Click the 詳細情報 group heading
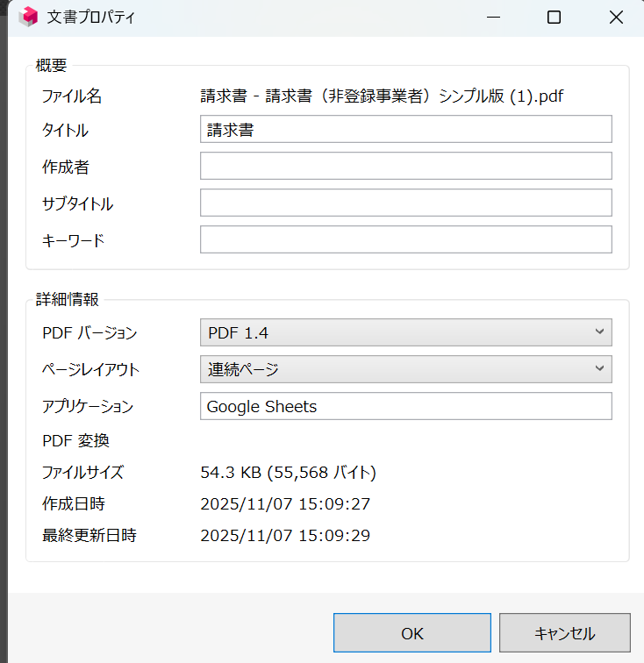This screenshot has height=663, width=644. pyautogui.click(x=67, y=299)
